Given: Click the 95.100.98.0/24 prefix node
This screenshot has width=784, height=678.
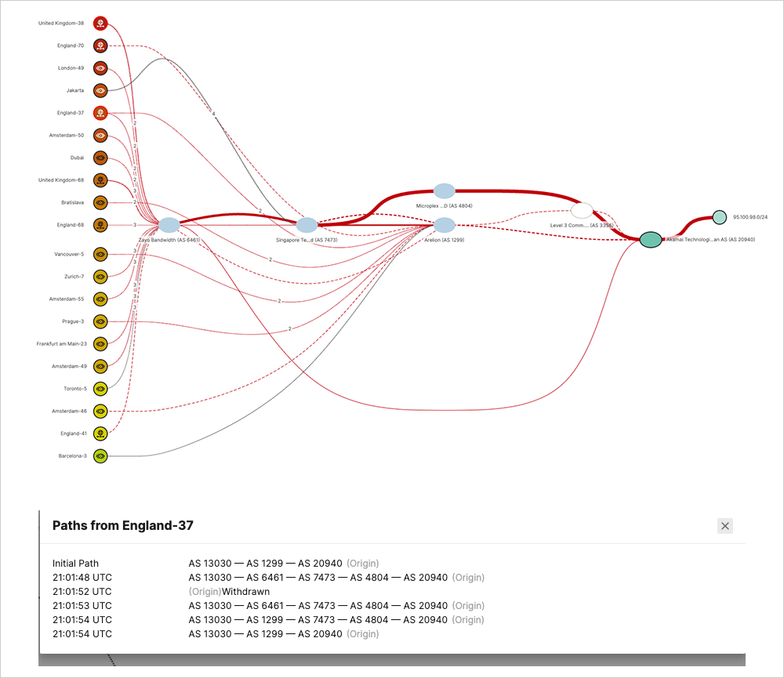Looking at the screenshot, I should pos(719,217).
